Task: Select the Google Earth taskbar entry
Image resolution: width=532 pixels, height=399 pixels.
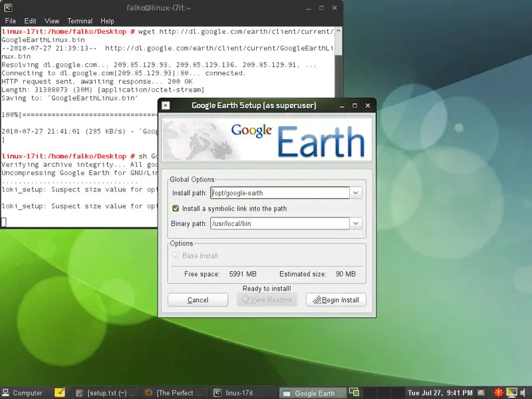Action: [x=312, y=393]
